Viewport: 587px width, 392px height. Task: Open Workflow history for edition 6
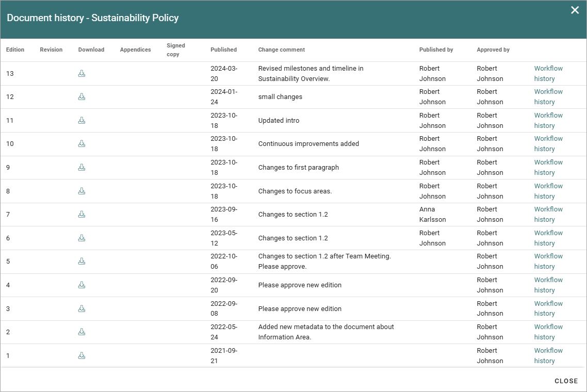click(548, 238)
